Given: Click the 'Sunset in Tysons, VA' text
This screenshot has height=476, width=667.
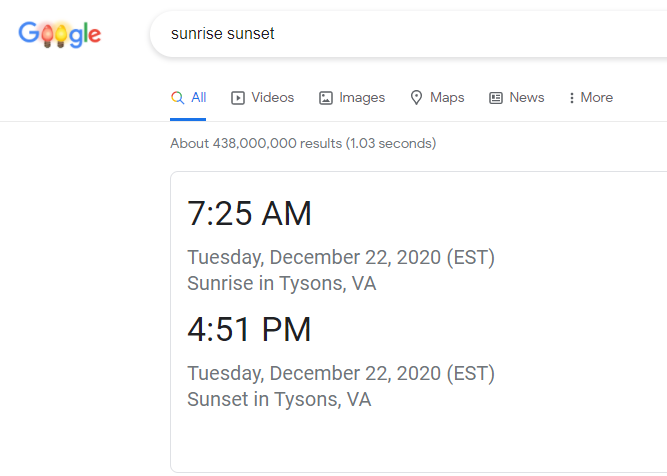Looking at the screenshot, I should coord(278,400).
